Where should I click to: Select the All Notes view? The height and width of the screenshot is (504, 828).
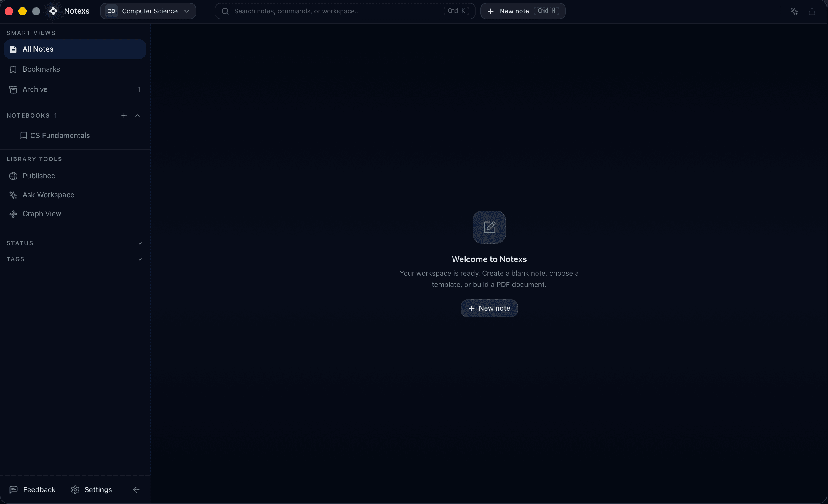pos(75,49)
